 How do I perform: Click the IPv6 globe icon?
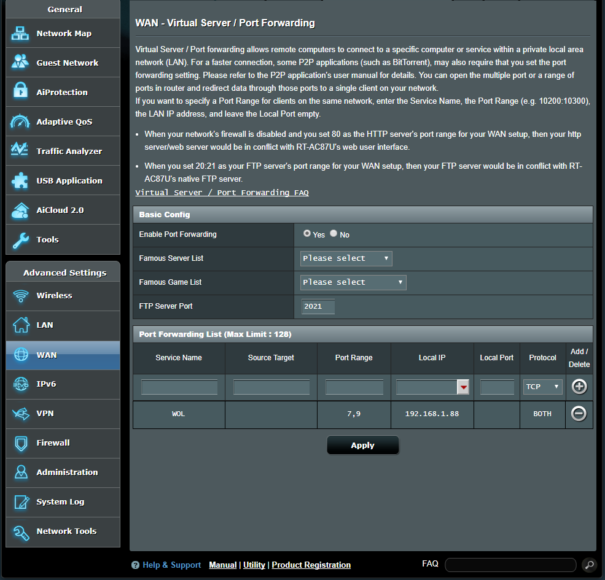pos(21,384)
